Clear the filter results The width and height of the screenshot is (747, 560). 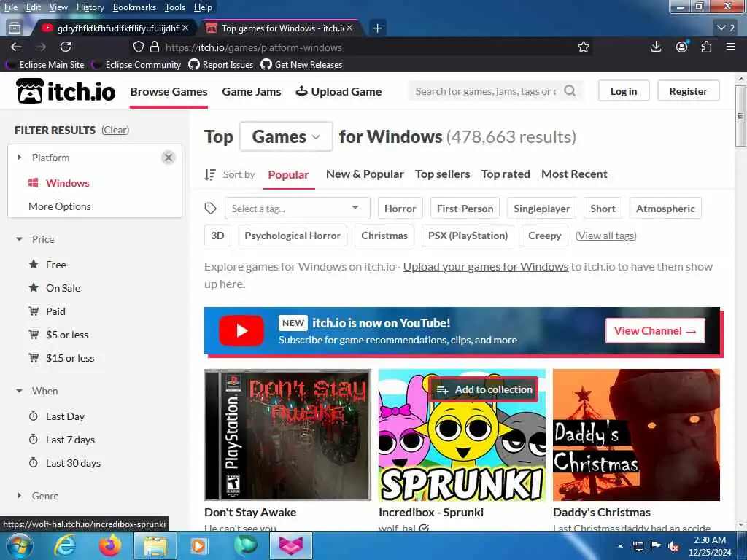(115, 130)
